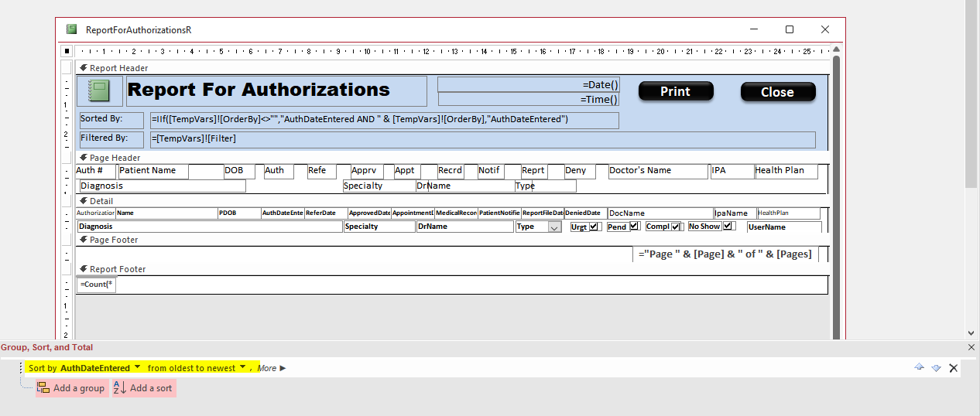This screenshot has height=416, width=980.
Task: Toggle the Compl checkbox in Detail
Action: (676, 227)
